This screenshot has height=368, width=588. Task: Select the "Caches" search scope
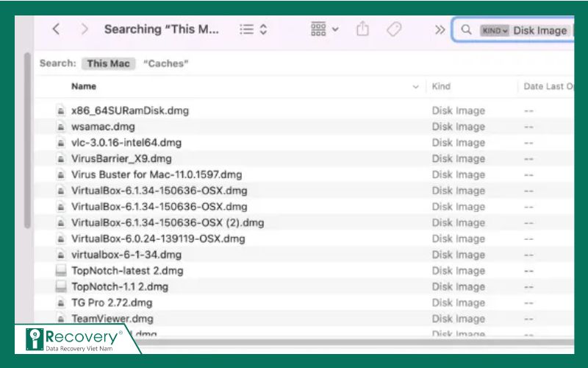[x=166, y=63]
